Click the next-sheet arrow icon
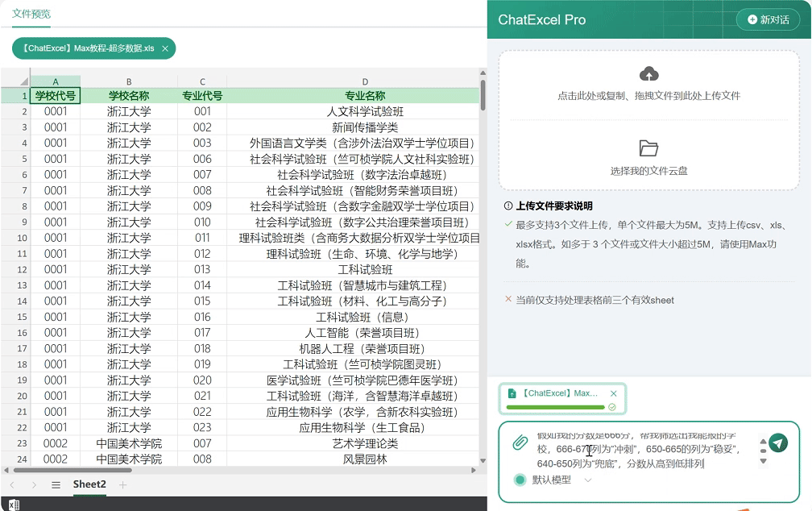 (x=34, y=484)
